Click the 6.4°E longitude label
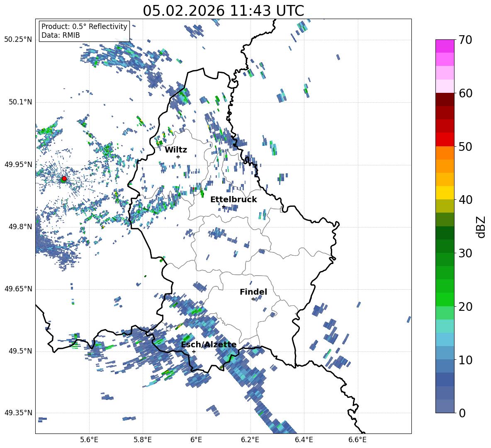Image resolution: width=491 pixels, height=448 pixels. point(304,440)
